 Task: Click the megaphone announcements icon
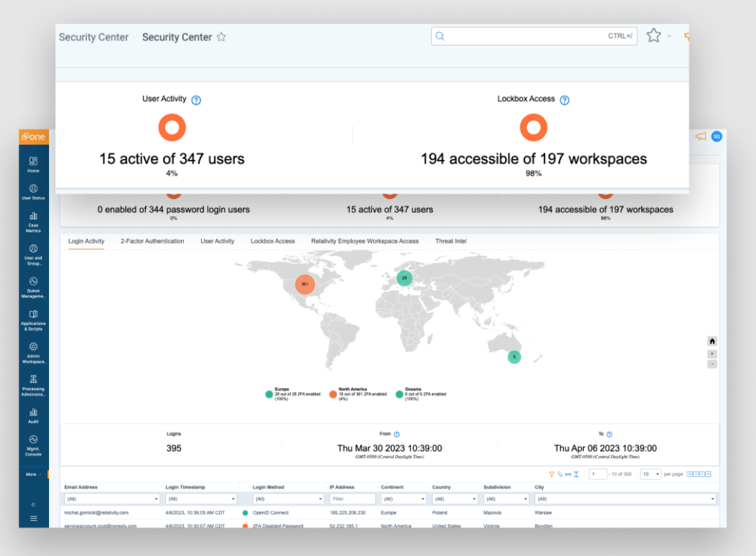[701, 137]
